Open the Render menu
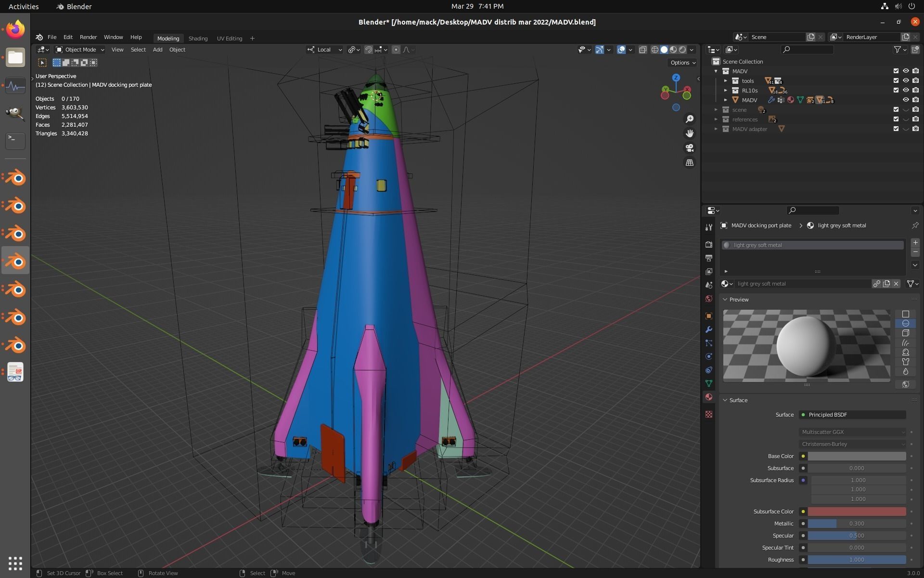This screenshot has height=578, width=924. coord(88,37)
